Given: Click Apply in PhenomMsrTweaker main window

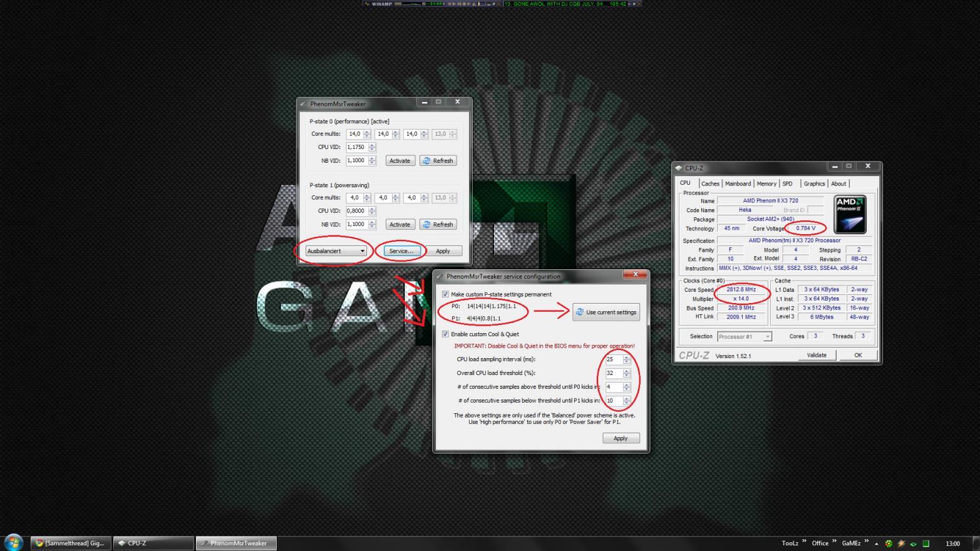Looking at the screenshot, I should click(x=443, y=251).
